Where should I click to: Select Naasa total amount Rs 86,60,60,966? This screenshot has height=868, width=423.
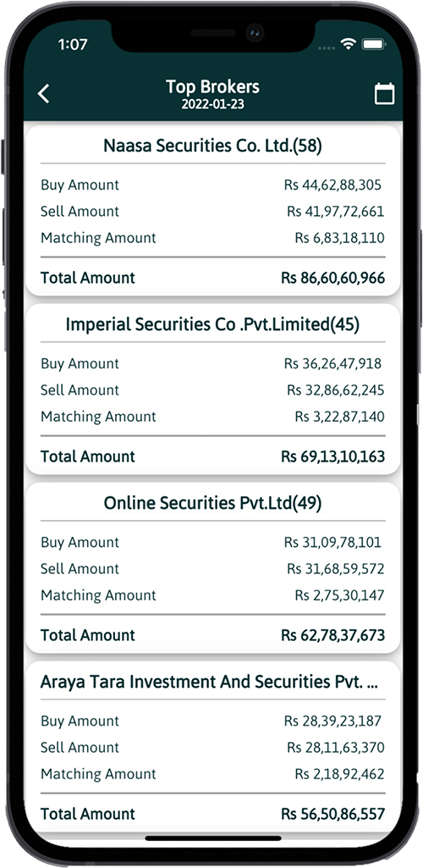332,278
